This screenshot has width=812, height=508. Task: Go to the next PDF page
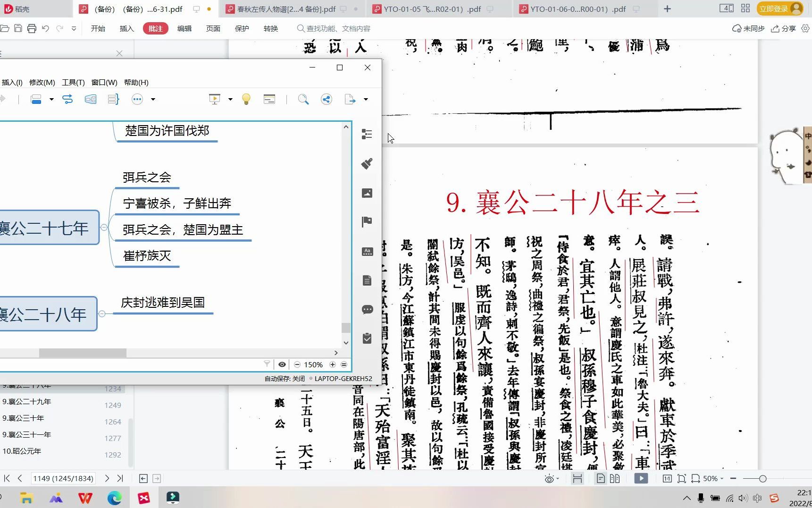107,478
